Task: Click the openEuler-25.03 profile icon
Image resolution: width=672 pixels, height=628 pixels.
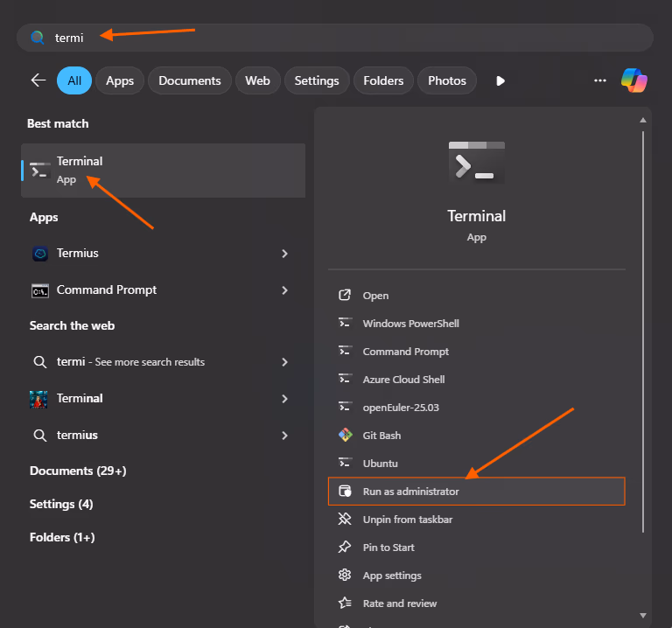Action: click(345, 407)
